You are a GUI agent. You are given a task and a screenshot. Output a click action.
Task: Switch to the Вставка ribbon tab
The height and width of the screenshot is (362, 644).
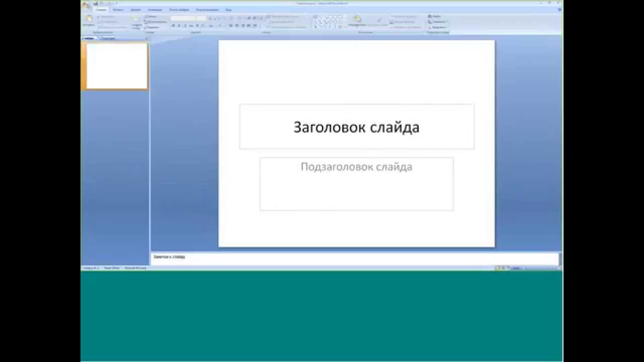[118, 10]
